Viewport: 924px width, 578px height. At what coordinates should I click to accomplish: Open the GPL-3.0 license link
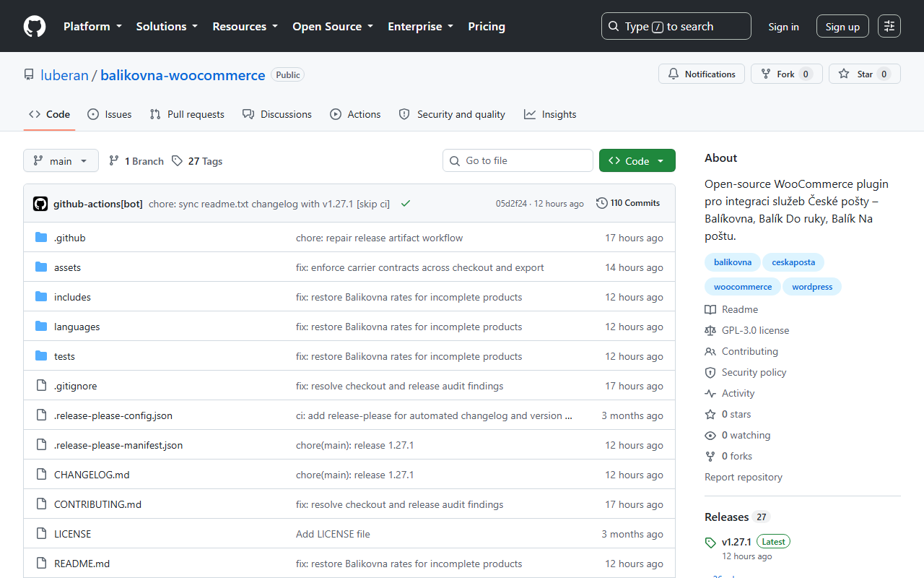point(747,330)
